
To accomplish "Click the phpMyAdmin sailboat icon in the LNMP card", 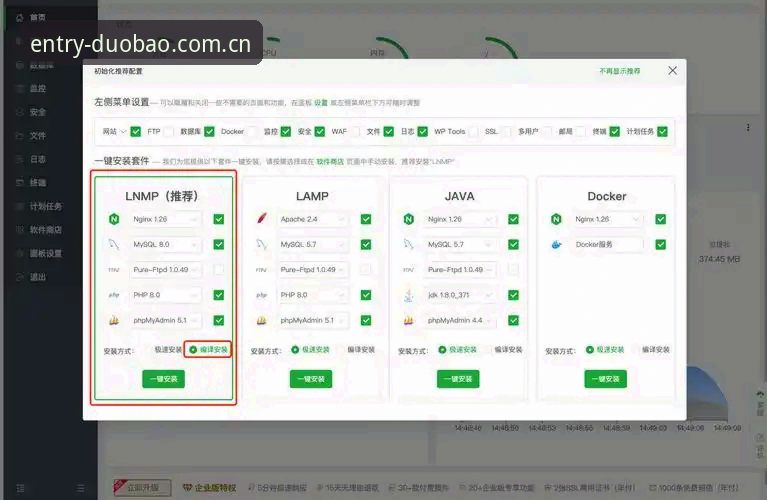I will [x=114, y=320].
